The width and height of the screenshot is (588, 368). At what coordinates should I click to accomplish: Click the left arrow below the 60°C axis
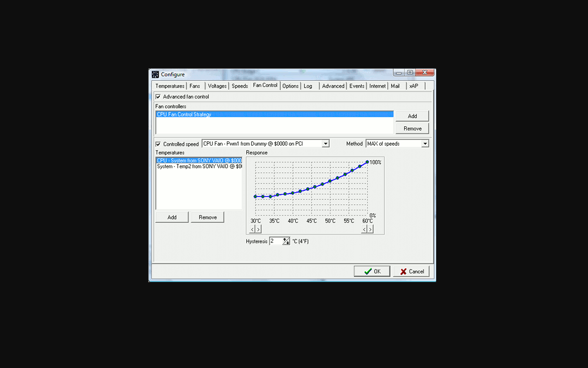click(x=365, y=229)
